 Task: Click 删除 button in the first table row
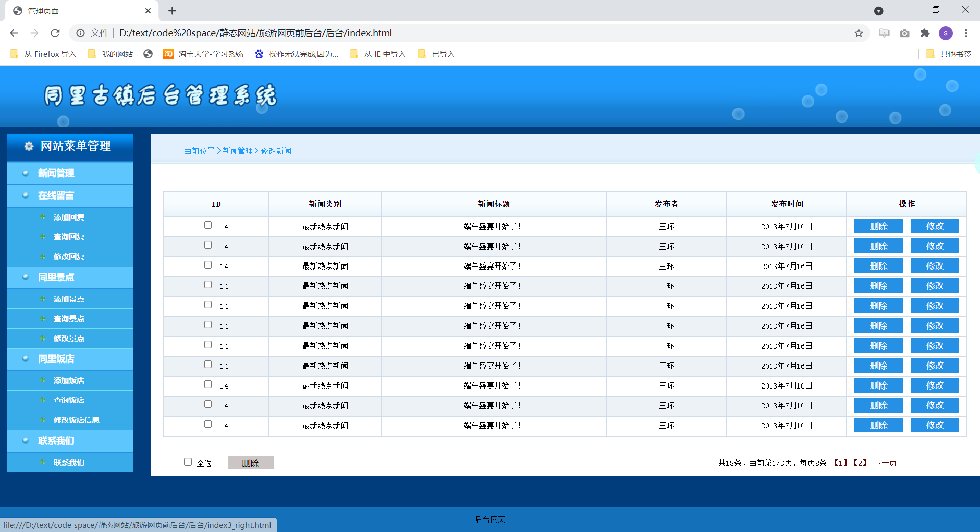point(878,226)
